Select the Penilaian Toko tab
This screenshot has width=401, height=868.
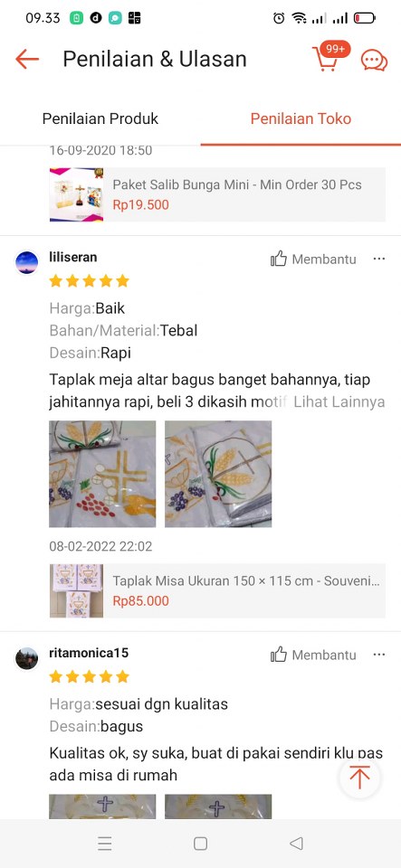click(301, 118)
